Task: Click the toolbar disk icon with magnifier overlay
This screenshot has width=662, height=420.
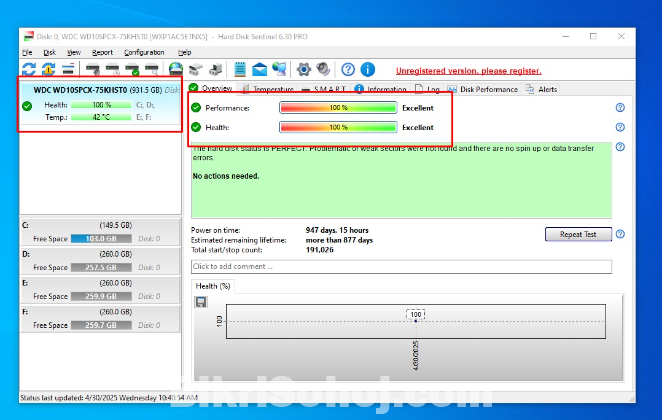Action: click(x=152, y=69)
